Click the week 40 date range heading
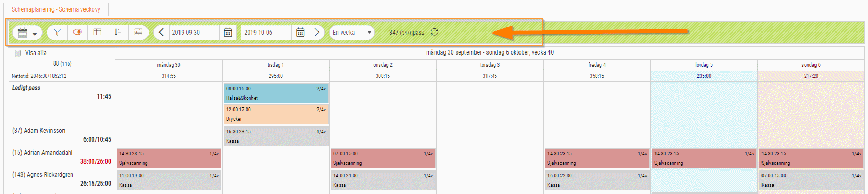 (490, 52)
